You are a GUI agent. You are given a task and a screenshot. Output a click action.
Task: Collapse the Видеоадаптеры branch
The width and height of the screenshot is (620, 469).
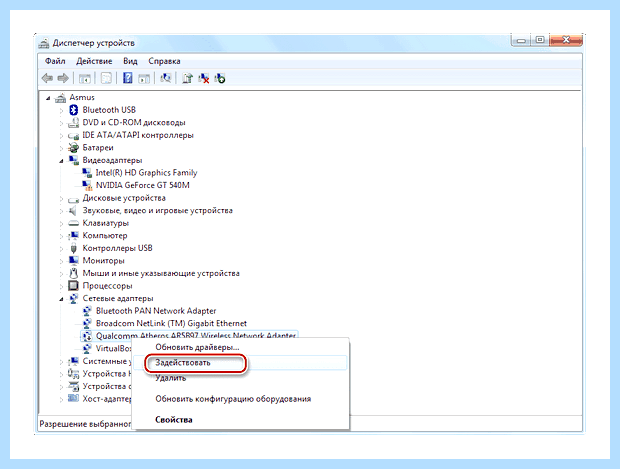point(61,161)
